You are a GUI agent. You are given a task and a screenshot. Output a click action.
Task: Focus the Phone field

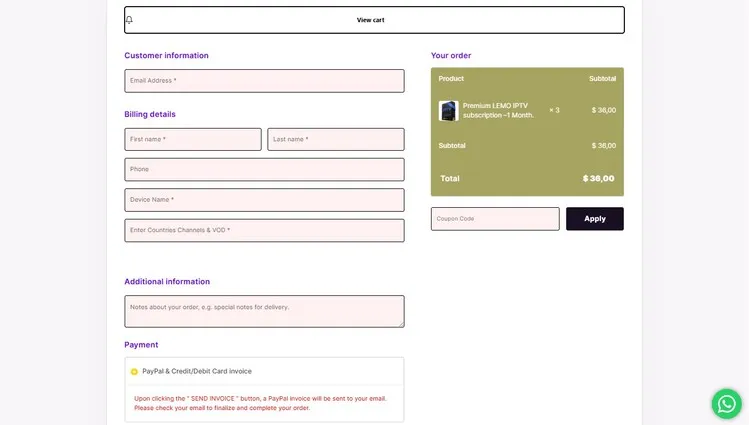(x=264, y=170)
